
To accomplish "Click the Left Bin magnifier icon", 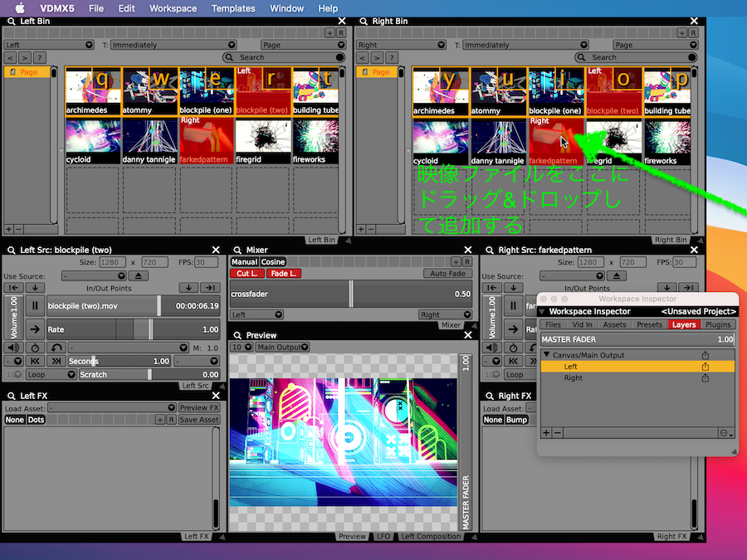I will (x=11, y=22).
